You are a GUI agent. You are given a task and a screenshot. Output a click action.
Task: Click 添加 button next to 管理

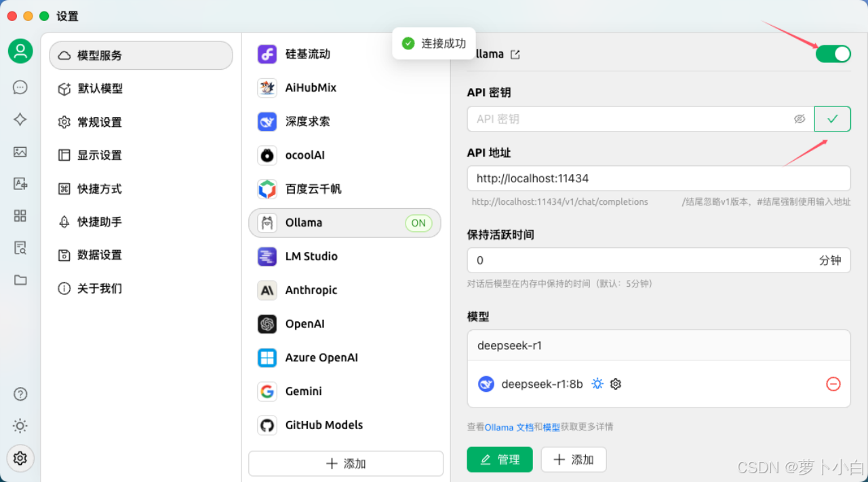574,460
